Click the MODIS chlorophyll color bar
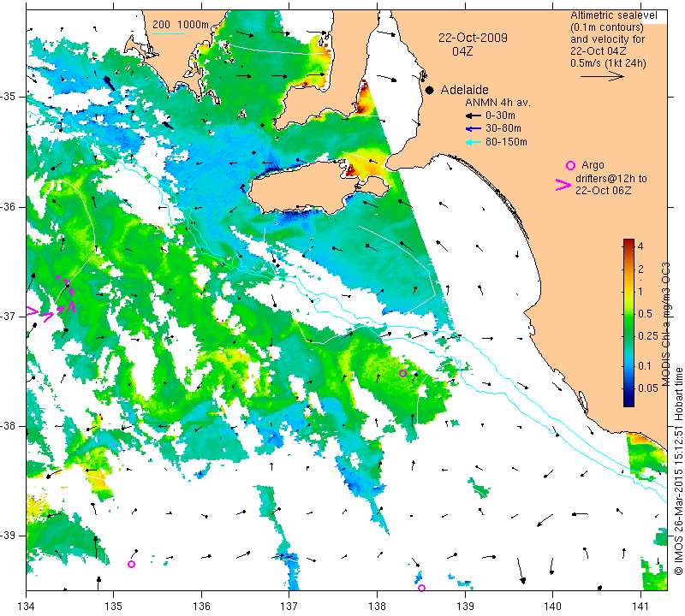The height and width of the screenshot is (616, 685). (628, 323)
